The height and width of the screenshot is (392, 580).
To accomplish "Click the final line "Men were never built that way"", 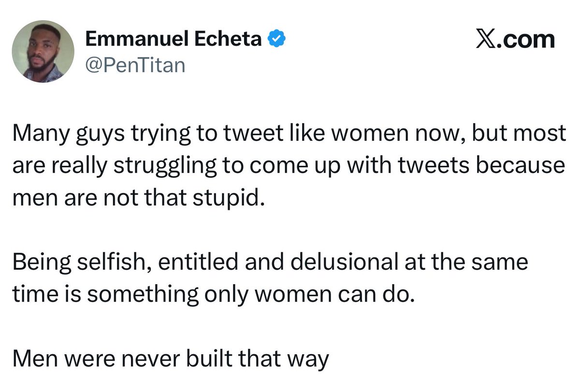I will 171,359.
